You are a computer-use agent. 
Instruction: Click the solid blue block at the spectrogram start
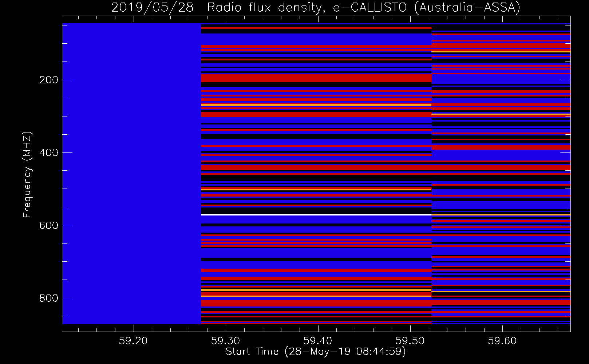click(x=131, y=174)
